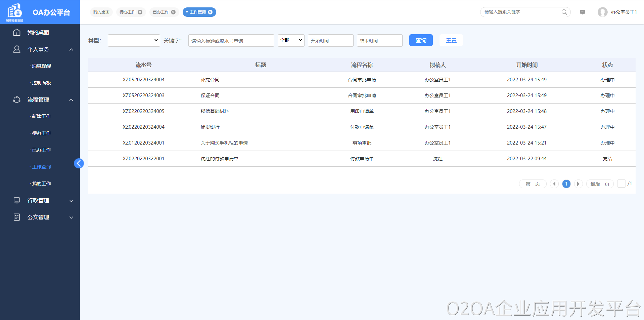Click the 查询 button

(421, 40)
